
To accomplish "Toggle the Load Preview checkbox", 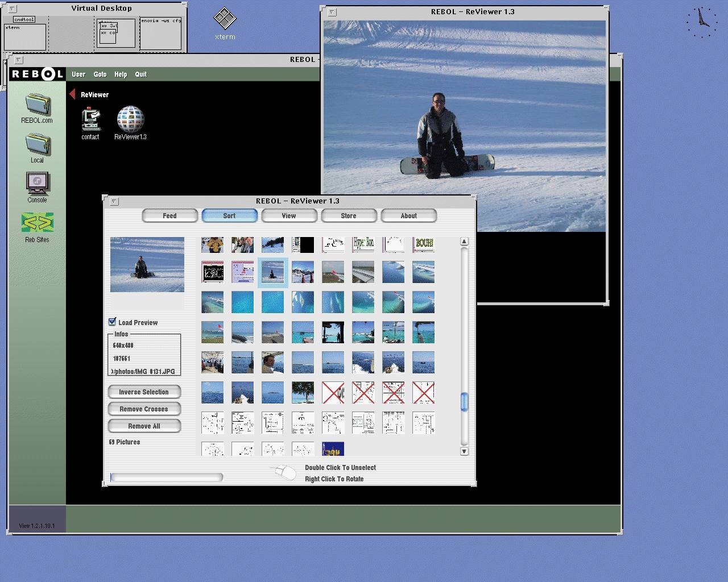I will (x=113, y=322).
